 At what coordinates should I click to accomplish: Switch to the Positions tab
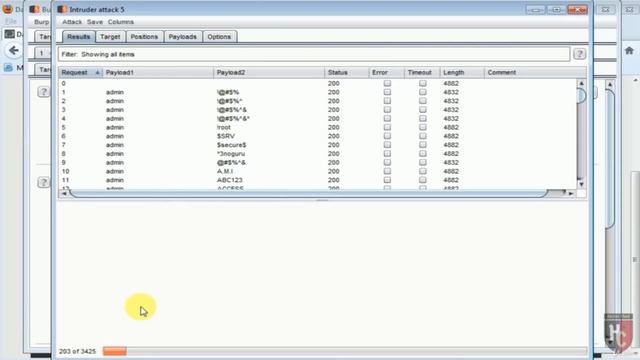coord(144,37)
